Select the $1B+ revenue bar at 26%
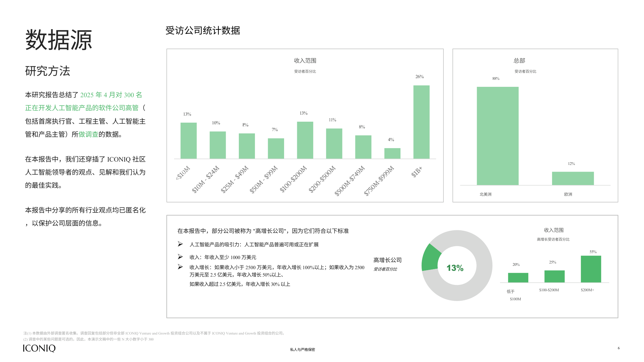644x362 pixels. pos(421,122)
